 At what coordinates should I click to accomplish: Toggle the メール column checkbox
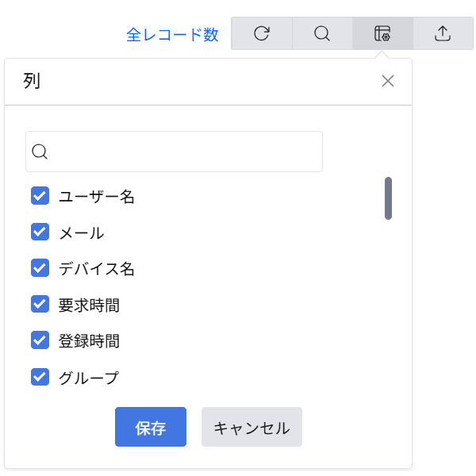(x=40, y=232)
